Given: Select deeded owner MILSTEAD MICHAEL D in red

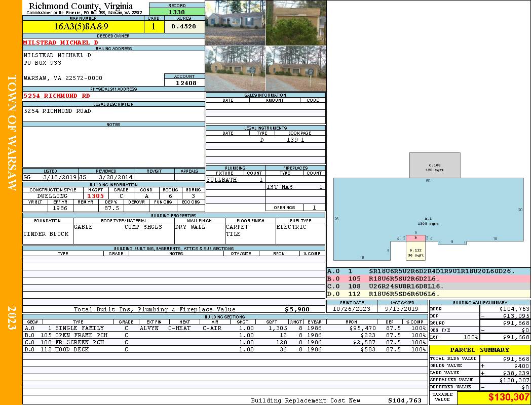Looking at the screenshot, I should tap(61, 43).
